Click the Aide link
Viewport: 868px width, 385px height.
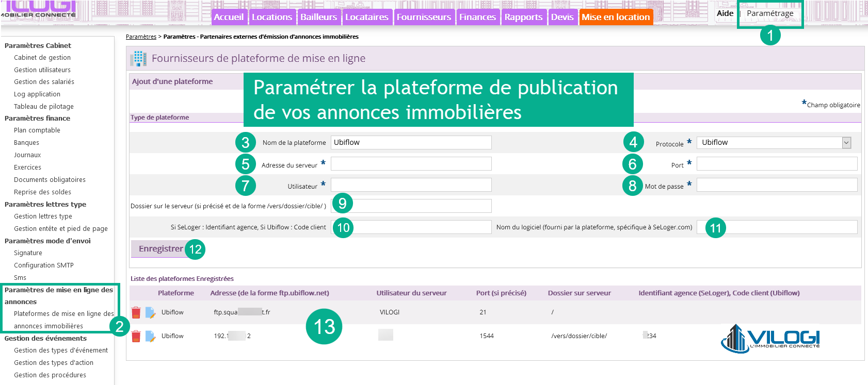pyautogui.click(x=725, y=13)
